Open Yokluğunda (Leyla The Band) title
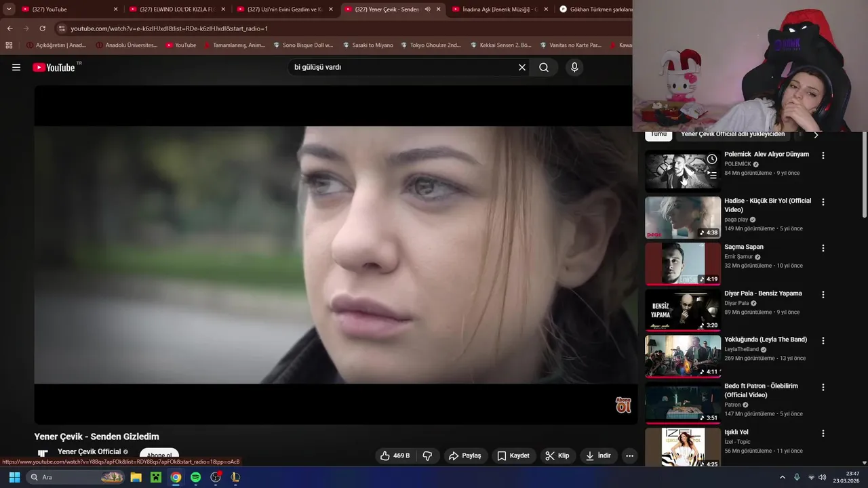The width and height of the screenshot is (868, 488). click(766, 340)
